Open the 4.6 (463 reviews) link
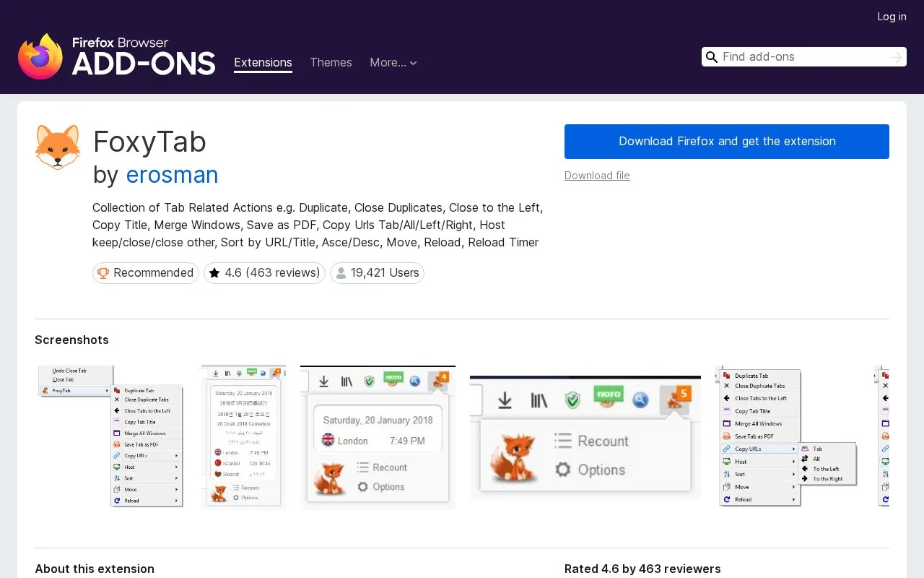Image resolution: width=924 pixels, height=578 pixels. (264, 273)
